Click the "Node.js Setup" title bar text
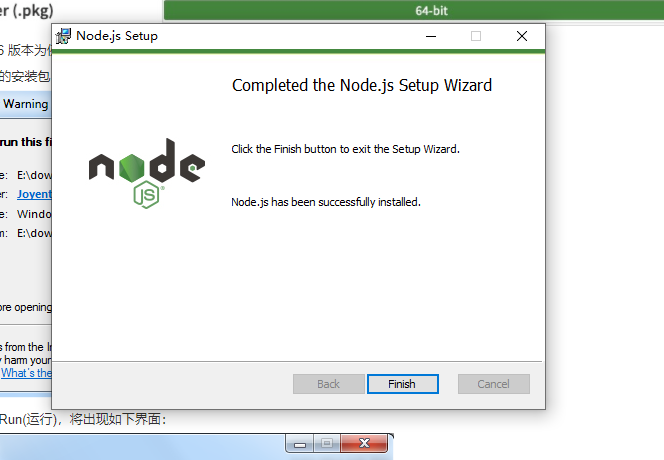Image resolution: width=664 pixels, height=460 pixels. click(x=117, y=36)
